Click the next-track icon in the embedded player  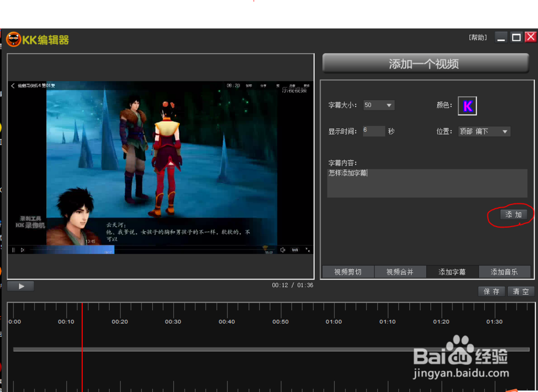(22, 250)
